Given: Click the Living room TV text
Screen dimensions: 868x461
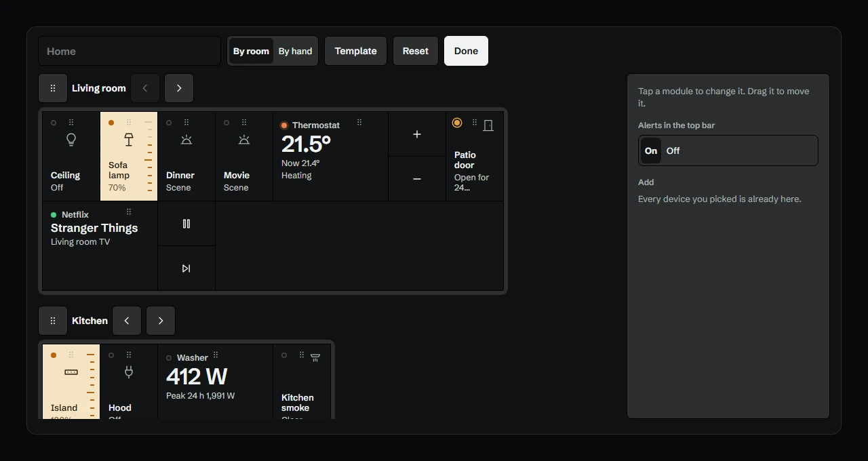Looking at the screenshot, I should (80, 242).
